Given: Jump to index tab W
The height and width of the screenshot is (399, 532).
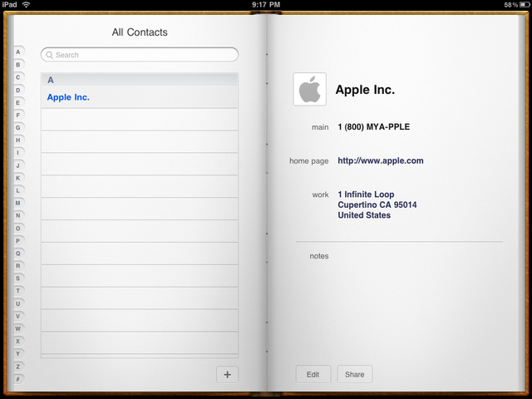Looking at the screenshot, I should coord(18,329).
